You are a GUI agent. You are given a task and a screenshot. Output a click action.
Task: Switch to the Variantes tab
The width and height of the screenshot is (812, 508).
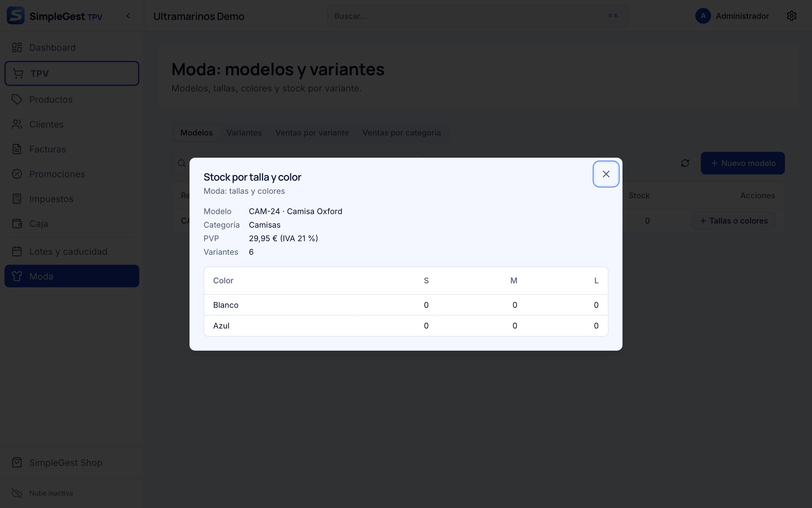(x=244, y=132)
